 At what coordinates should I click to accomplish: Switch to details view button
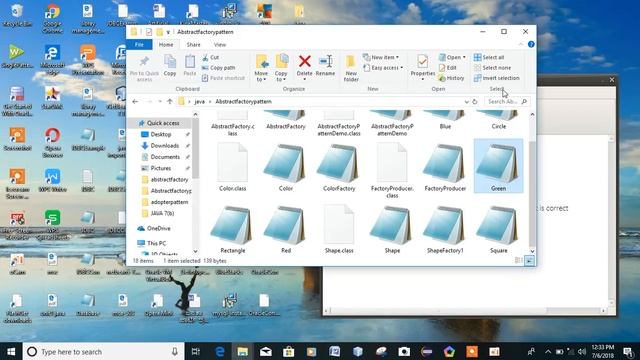518,260
